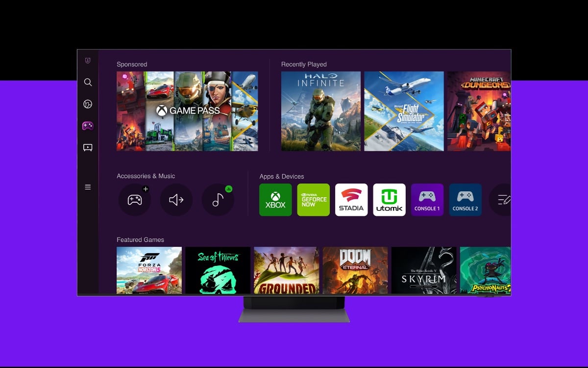The height and width of the screenshot is (368, 588).
Task: Select the Console 2 device
Action: point(465,200)
